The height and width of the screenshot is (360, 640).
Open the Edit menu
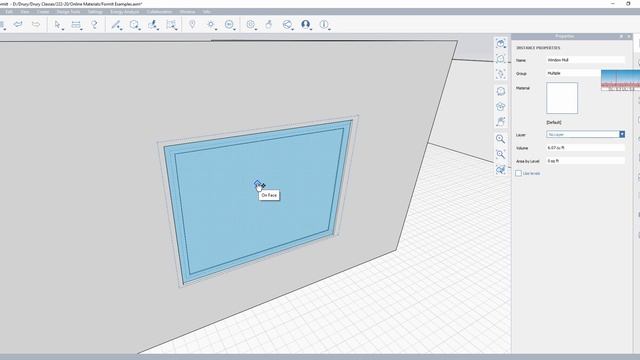coord(9,12)
